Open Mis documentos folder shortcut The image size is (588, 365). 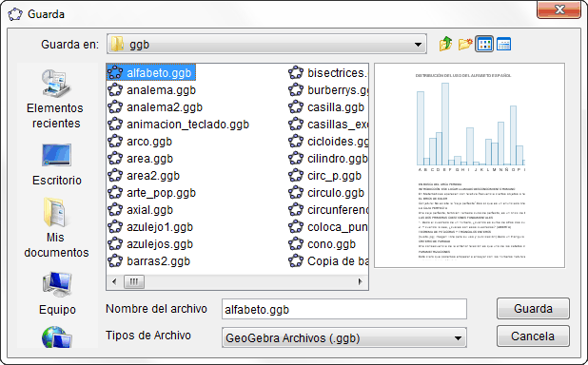56,228
